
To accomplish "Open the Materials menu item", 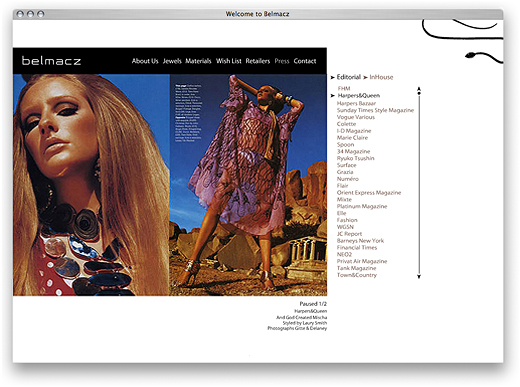I will click(198, 61).
